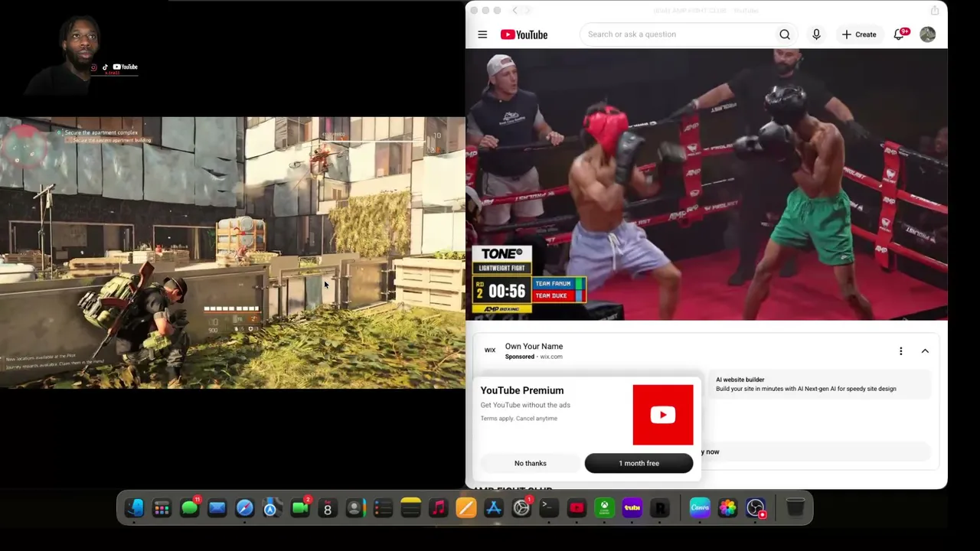Collapse the sponsored Wix ad panel

point(925,351)
